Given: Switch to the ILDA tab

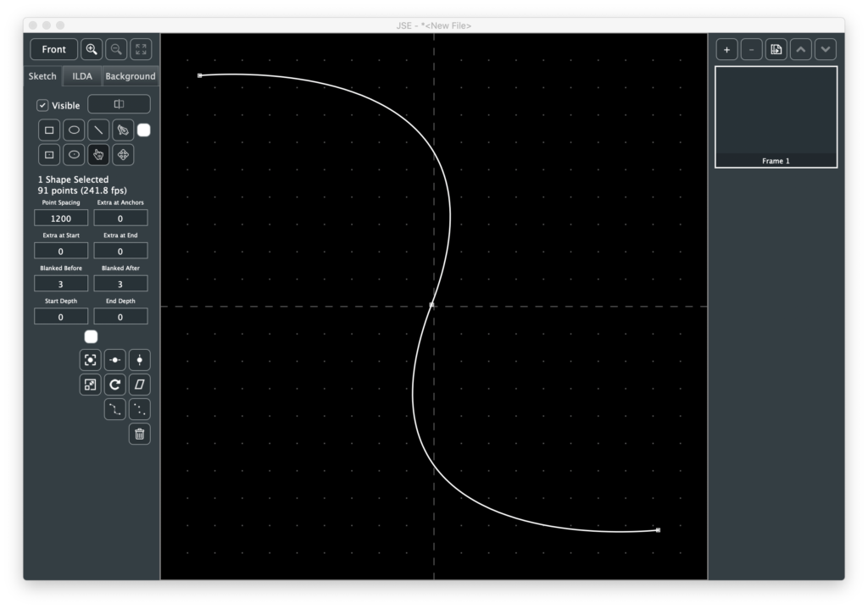Looking at the screenshot, I should click(x=82, y=76).
